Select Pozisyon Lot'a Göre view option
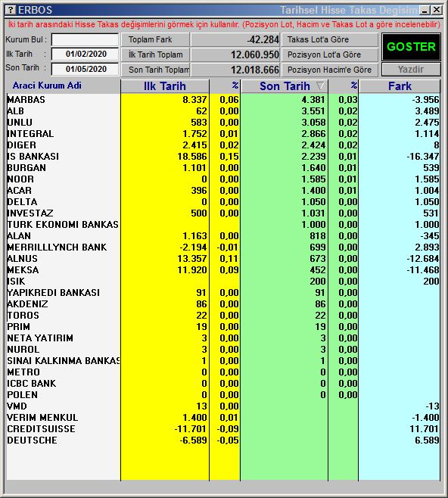This screenshot has width=448, height=498. (x=330, y=54)
